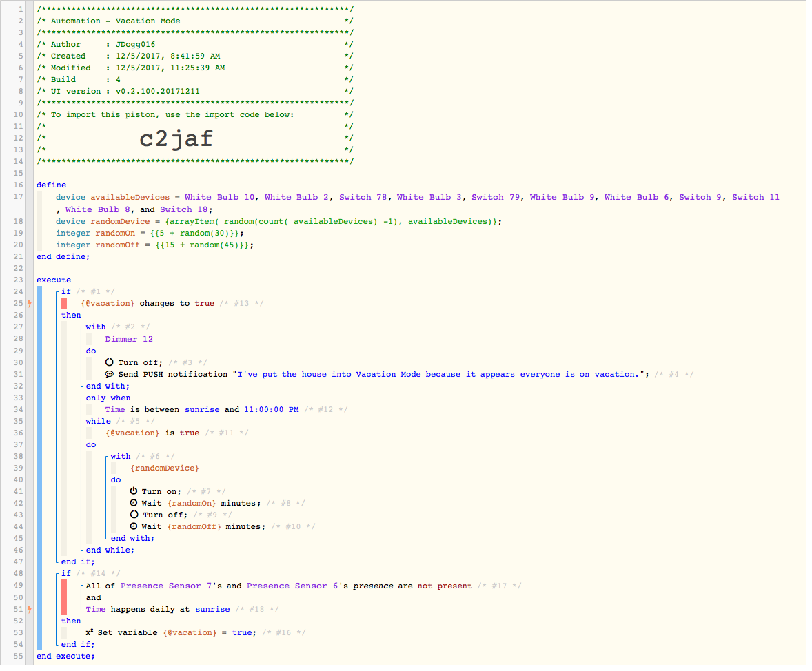Click the with statement marked #2
The width and height of the screenshot is (812, 671).
96,327
